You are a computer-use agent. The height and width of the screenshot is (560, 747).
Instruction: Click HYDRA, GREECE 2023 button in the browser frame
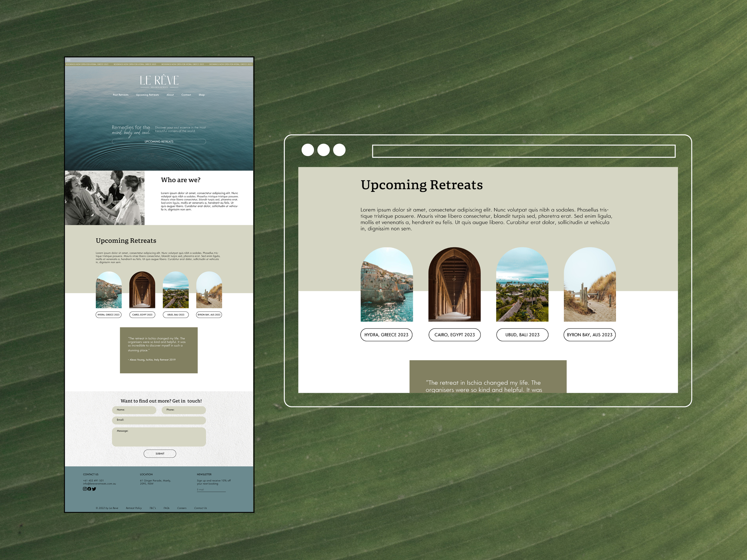coord(386,335)
